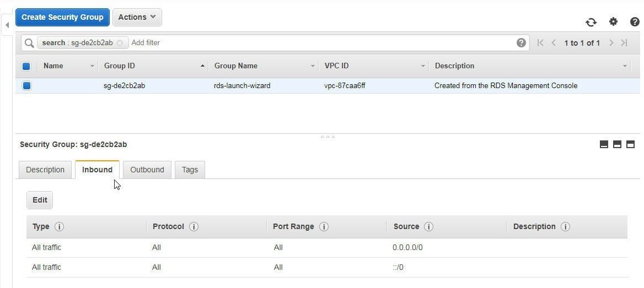Click the info icon next to Type

59,226
